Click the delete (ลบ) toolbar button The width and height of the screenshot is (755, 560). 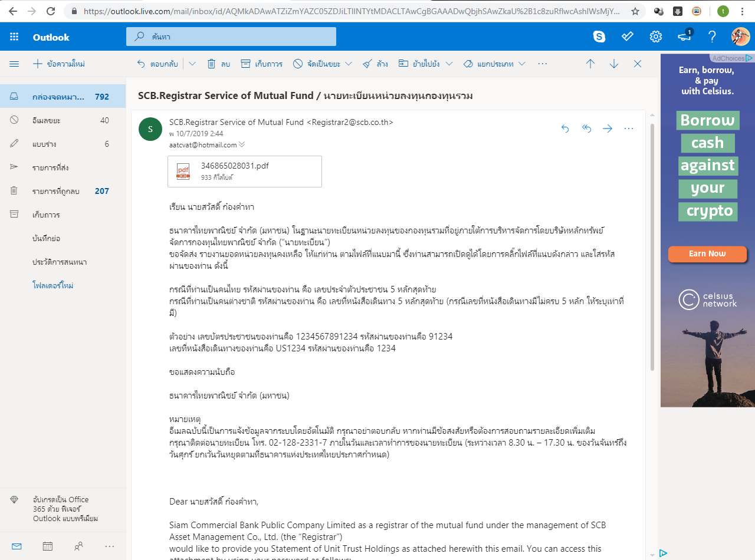pos(218,64)
